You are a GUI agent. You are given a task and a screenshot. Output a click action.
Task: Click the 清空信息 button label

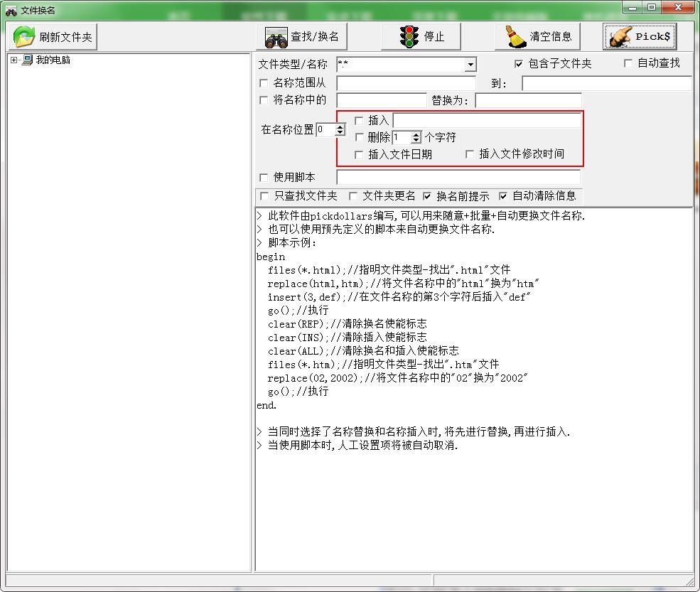click(551, 37)
